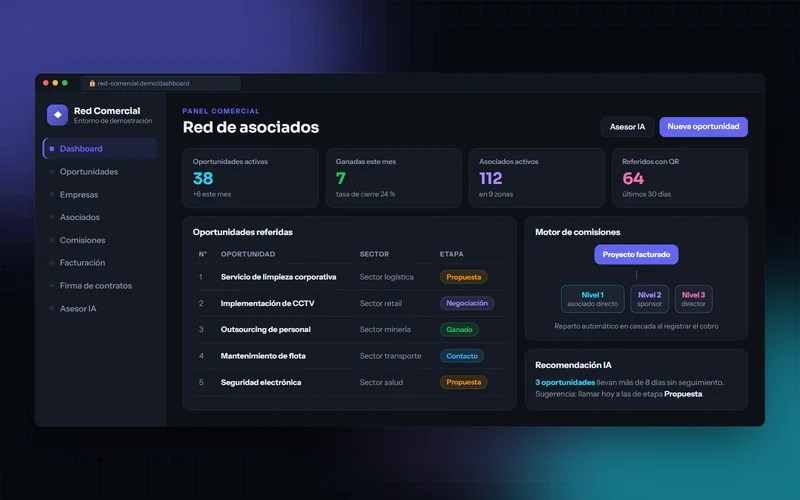The image size is (800, 500).
Task: Select the Nivel 1 asociado directo box
Action: [592, 299]
